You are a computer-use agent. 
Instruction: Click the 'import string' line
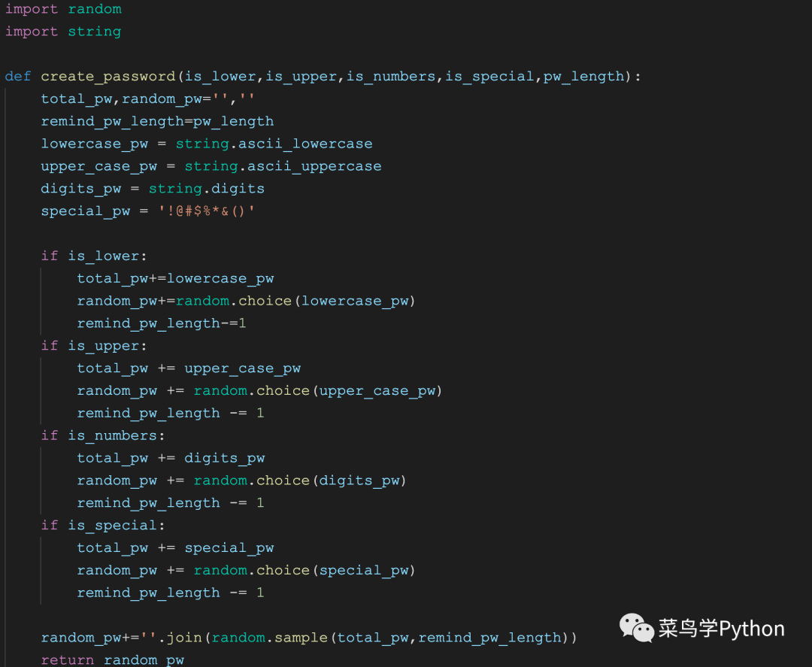[x=63, y=32]
